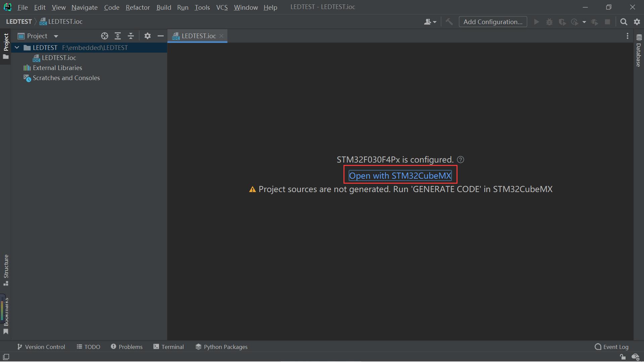Open the Window menu

click(x=246, y=7)
